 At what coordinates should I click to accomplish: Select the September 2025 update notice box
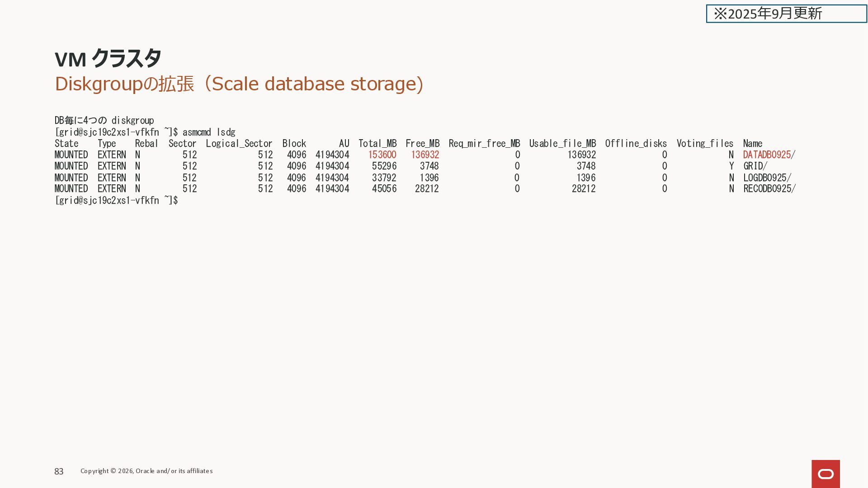(786, 14)
